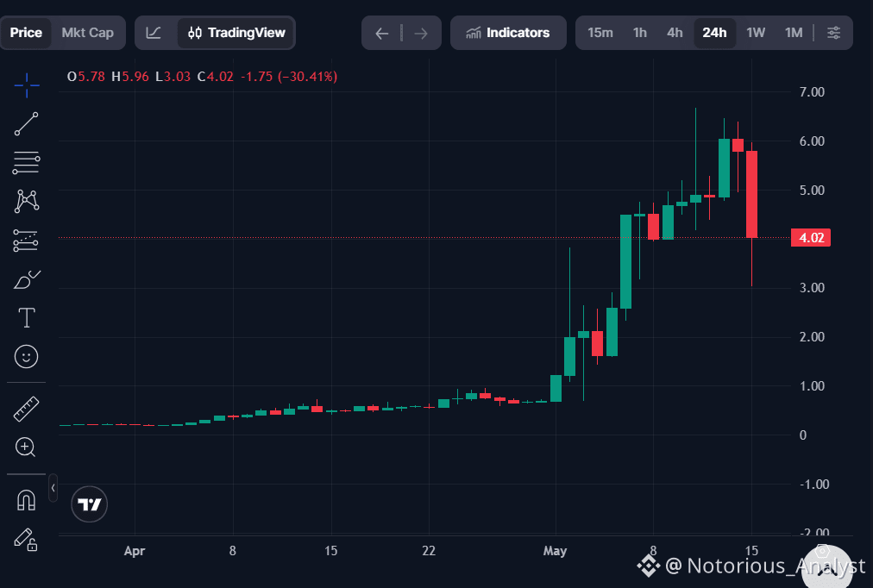Open the forecasting and measurement tool
Screen dimensions: 873x588
[x=26, y=241]
